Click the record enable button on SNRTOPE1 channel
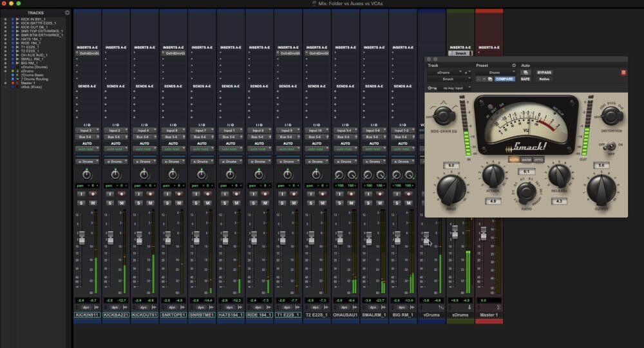Screen dimensions: 644x348 tap(179, 194)
